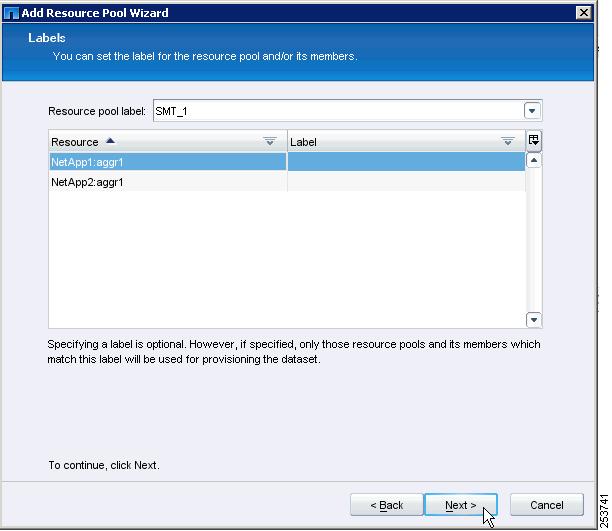The image size is (612, 531).
Task: Open the Resource column filter arrow
Action: tap(270, 141)
